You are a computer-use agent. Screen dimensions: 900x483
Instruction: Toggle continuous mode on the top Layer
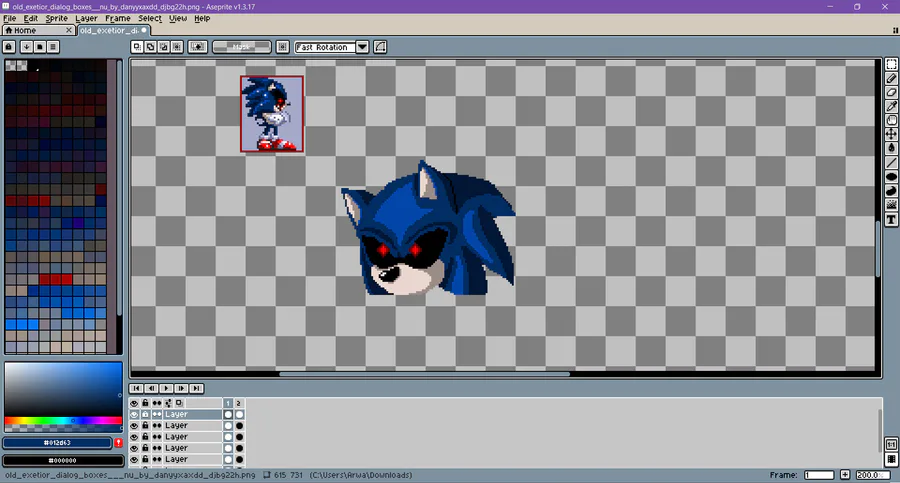pos(157,415)
